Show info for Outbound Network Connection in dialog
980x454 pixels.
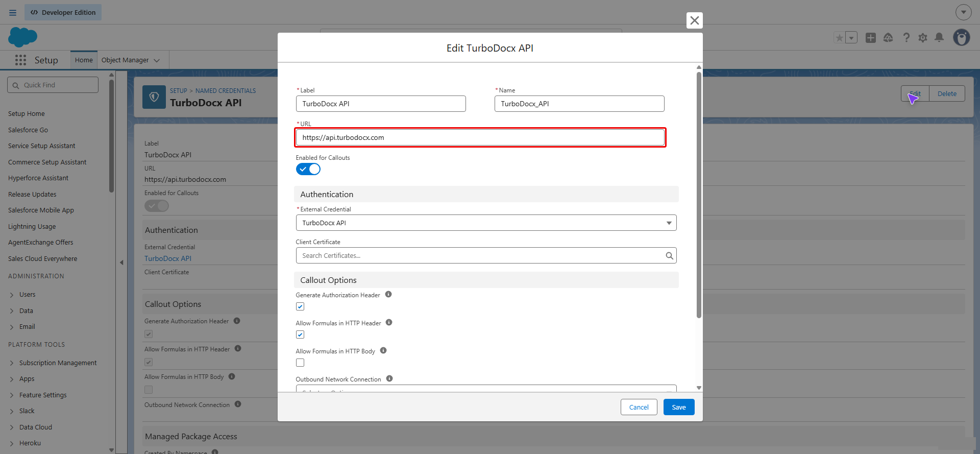click(389, 379)
